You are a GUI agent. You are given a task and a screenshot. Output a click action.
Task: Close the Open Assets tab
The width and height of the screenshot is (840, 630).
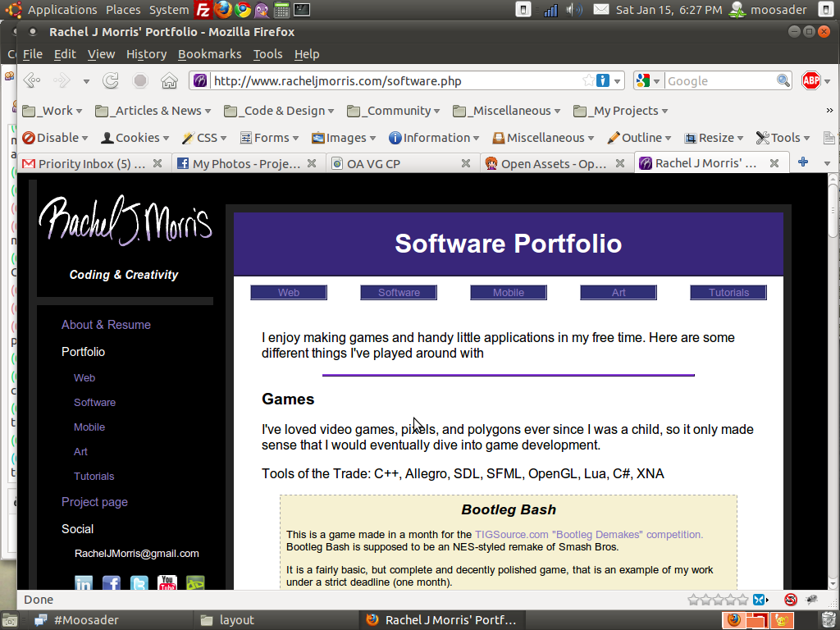(x=619, y=163)
